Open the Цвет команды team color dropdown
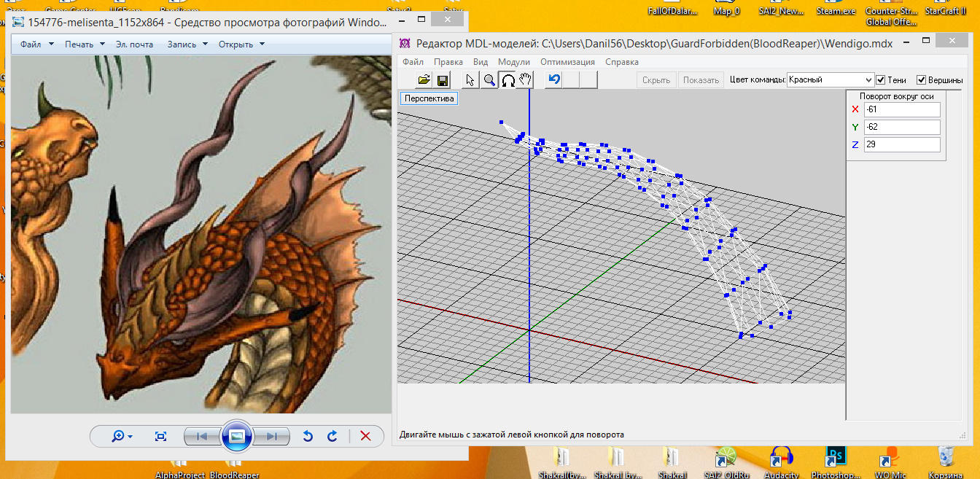 [x=830, y=79]
